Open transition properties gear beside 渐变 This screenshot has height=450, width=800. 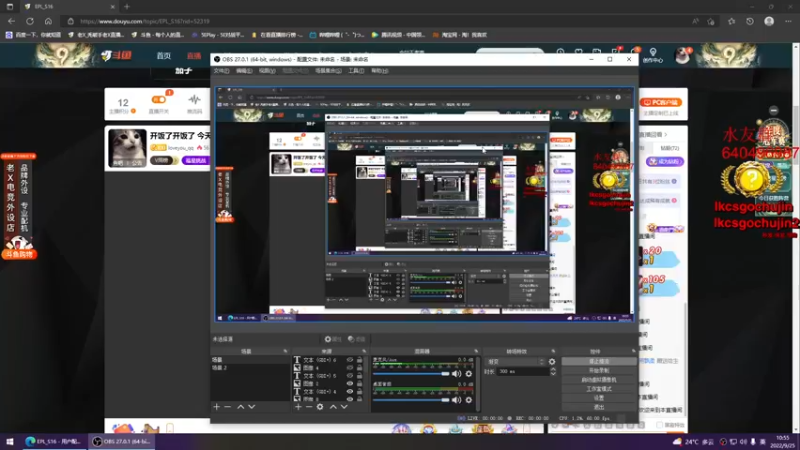(x=552, y=362)
